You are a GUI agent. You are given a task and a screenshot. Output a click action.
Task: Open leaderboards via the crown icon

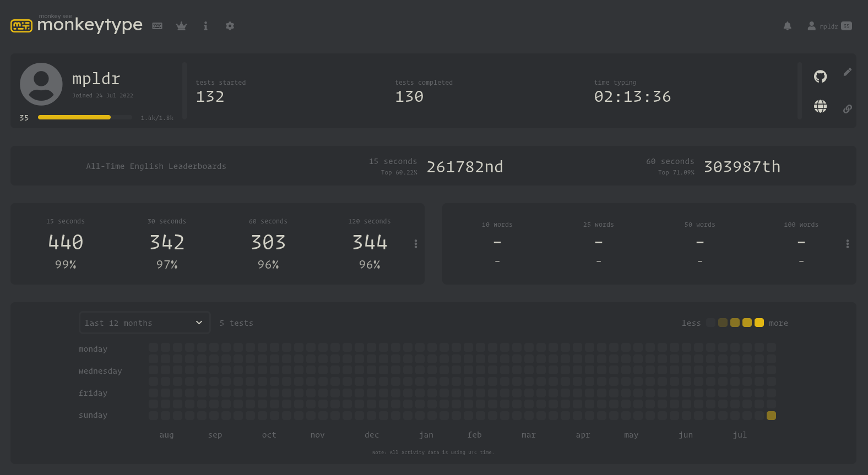(x=181, y=26)
